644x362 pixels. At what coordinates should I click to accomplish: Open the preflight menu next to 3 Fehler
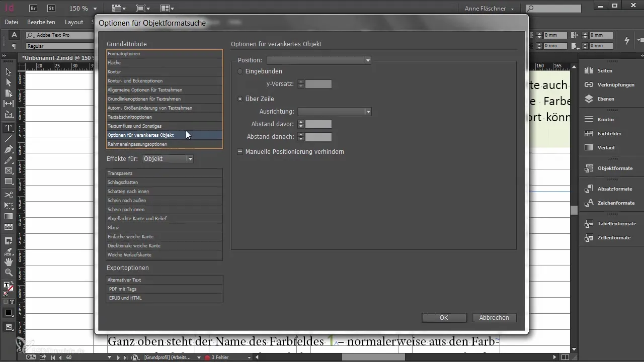(249, 357)
